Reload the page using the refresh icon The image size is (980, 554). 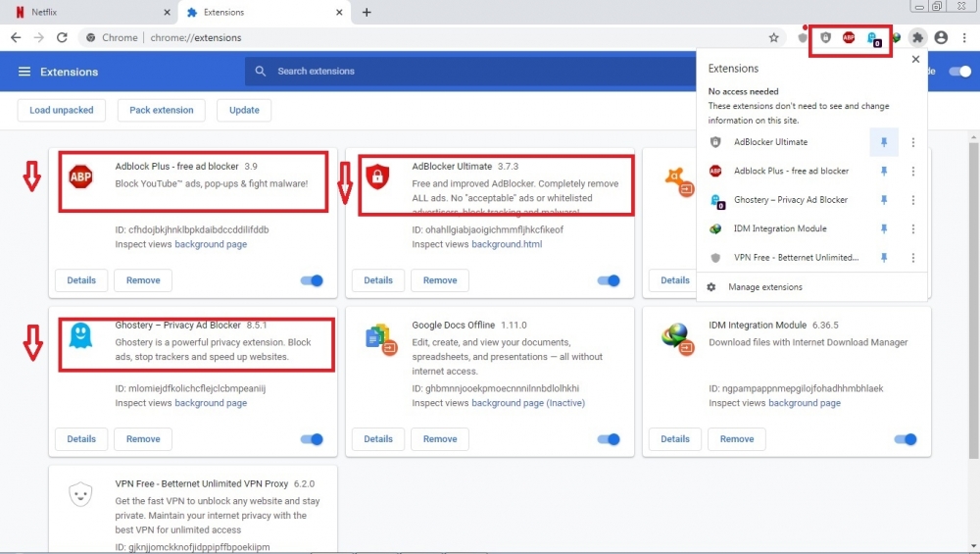click(x=62, y=37)
